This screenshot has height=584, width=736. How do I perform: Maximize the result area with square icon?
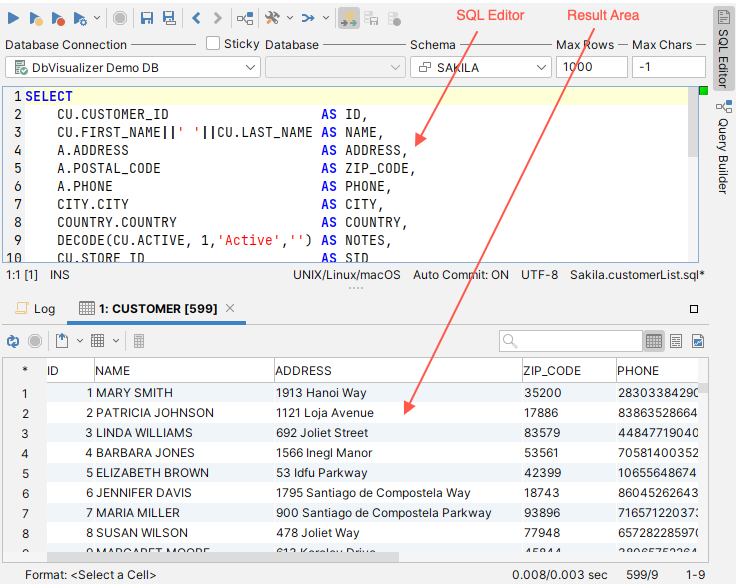coord(694,309)
